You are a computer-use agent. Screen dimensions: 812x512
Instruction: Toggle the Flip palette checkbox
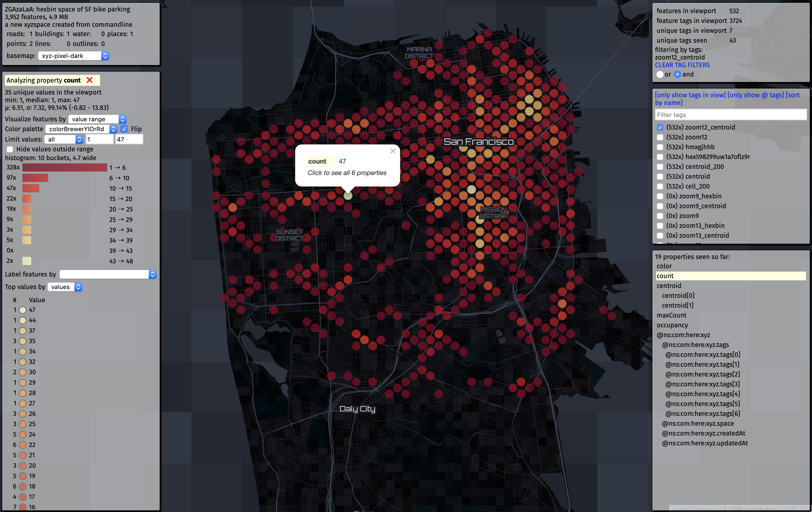tap(124, 129)
